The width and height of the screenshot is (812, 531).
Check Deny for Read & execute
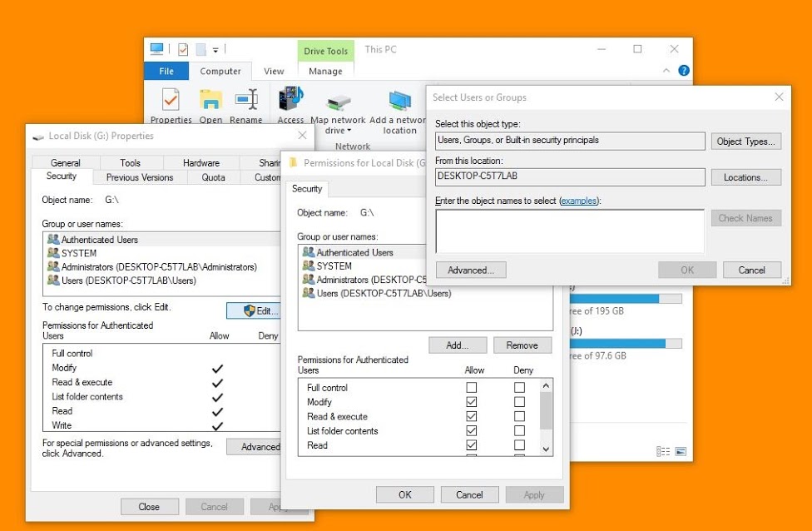519,416
